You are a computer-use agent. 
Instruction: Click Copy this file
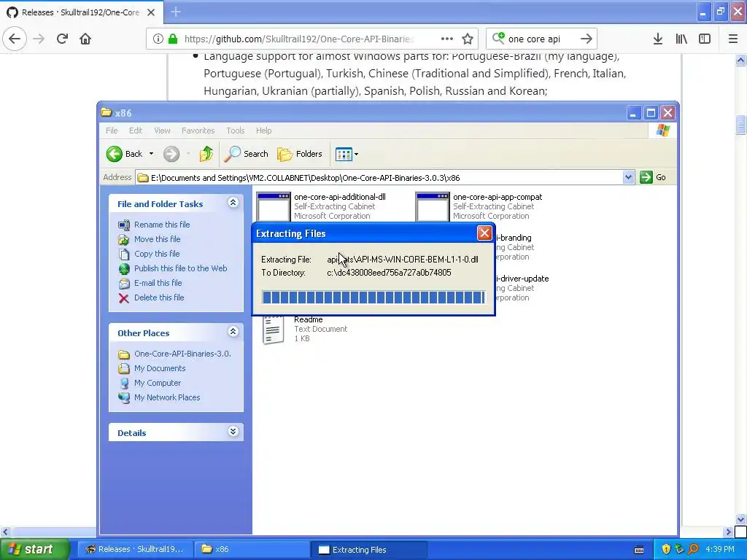point(157,254)
